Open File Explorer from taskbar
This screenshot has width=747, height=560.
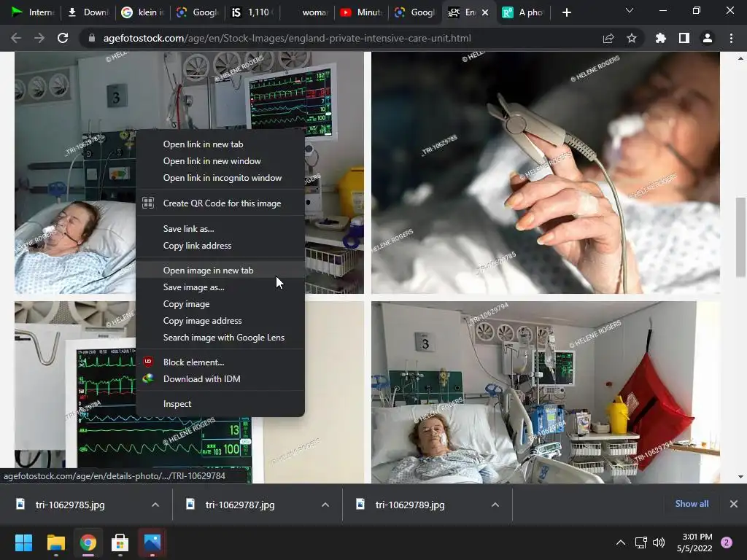[55, 542]
